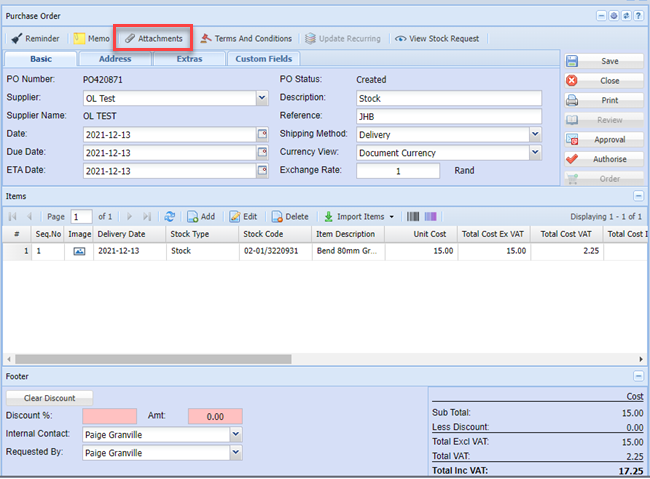Image resolution: width=650 pixels, height=479 pixels.
Task: Click View Stock Request
Action: click(437, 39)
